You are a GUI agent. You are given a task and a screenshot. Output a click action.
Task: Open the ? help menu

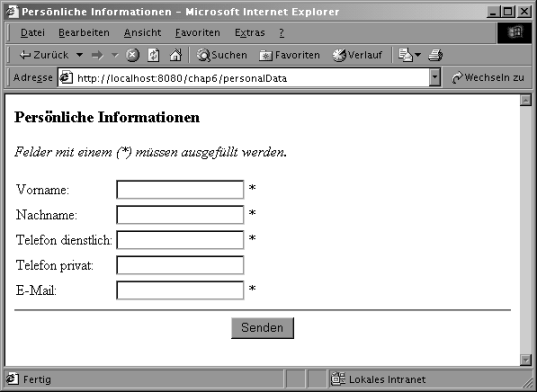coord(282,33)
